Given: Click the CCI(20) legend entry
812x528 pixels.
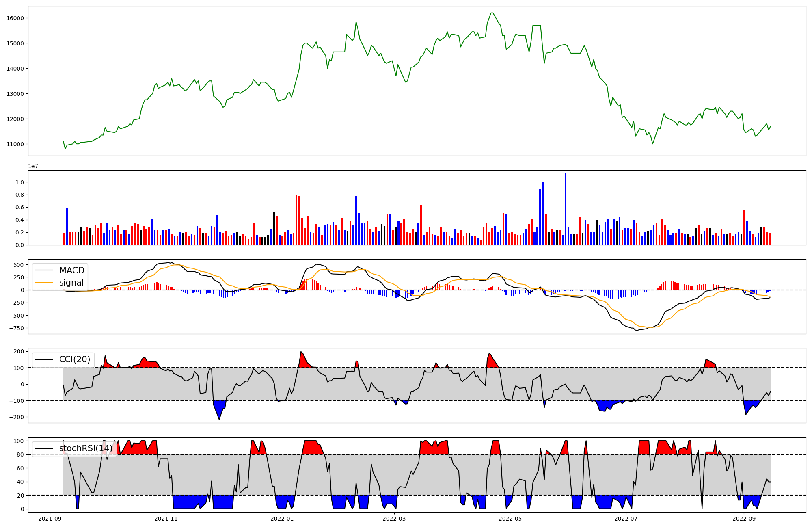Looking at the screenshot, I should coord(75,359).
